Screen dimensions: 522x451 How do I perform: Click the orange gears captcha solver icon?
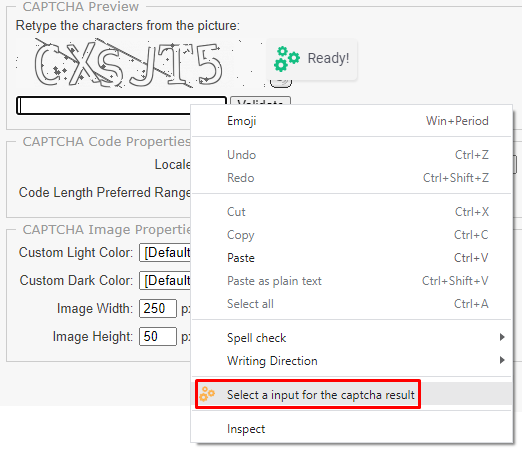pyautogui.click(x=207, y=394)
